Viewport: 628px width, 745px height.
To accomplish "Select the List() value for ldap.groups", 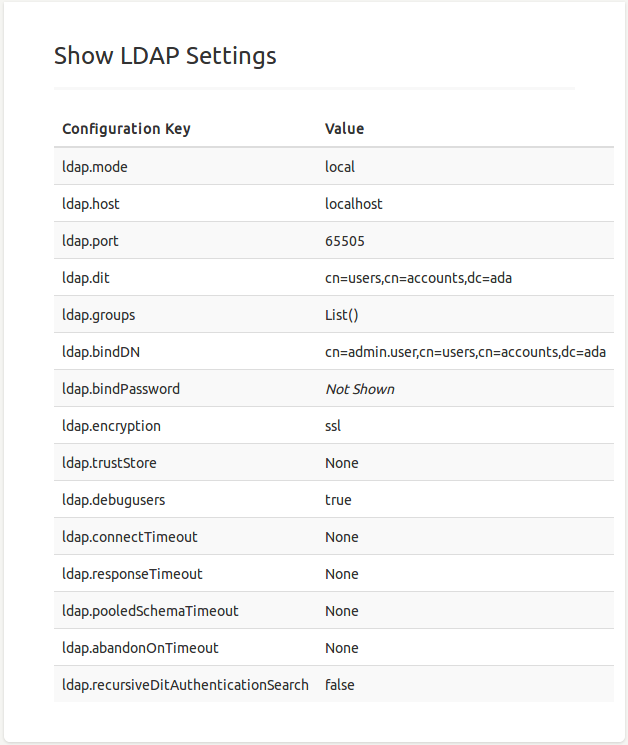I will click(342, 315).
